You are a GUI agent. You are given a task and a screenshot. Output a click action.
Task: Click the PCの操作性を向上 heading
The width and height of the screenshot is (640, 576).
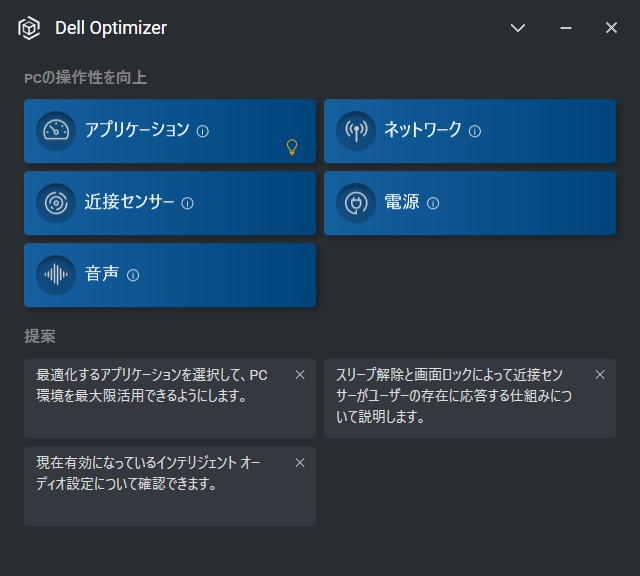[85, 78]
